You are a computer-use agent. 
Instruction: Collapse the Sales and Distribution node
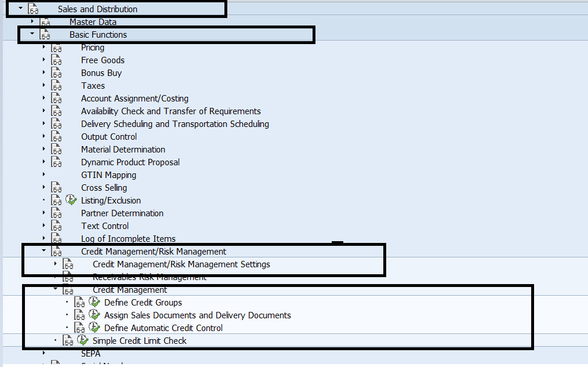[x=21, y=9]
